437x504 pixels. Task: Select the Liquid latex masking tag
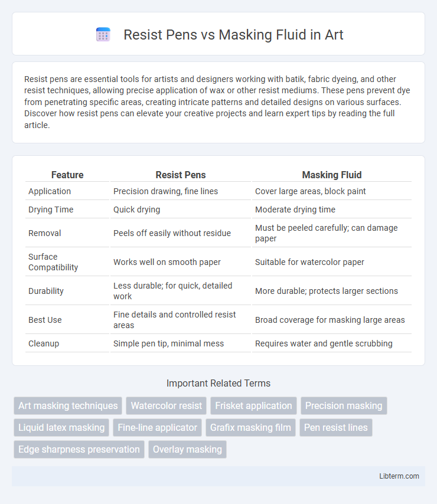(x=61, y=427)
